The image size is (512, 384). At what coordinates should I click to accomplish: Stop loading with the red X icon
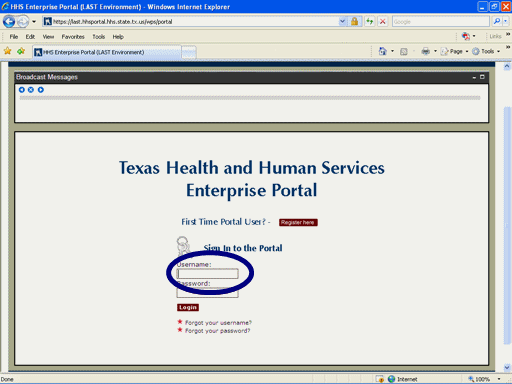[x=383, y=22]
